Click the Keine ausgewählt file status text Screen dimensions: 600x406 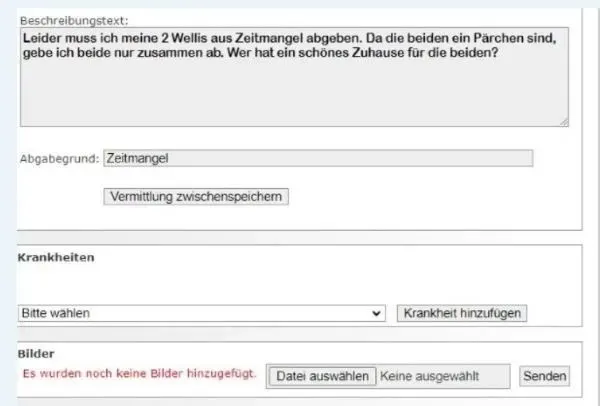pyautogui.click(x=429, y=376)
